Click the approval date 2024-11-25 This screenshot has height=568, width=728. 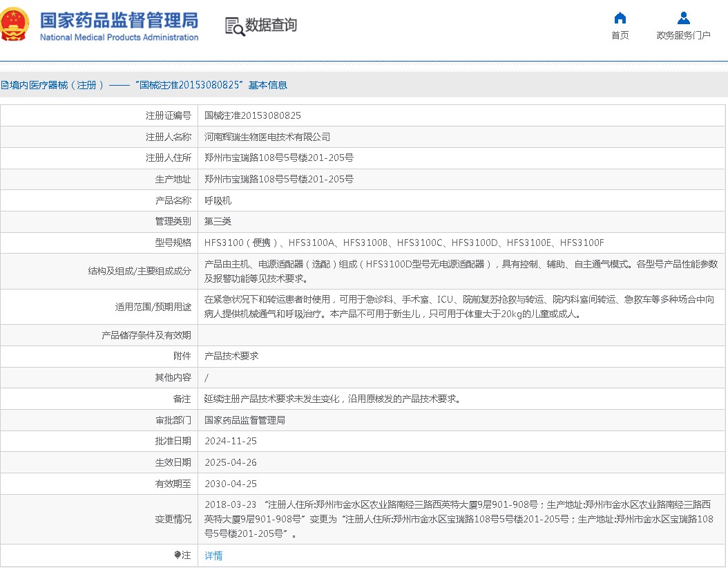coord(231,441)
